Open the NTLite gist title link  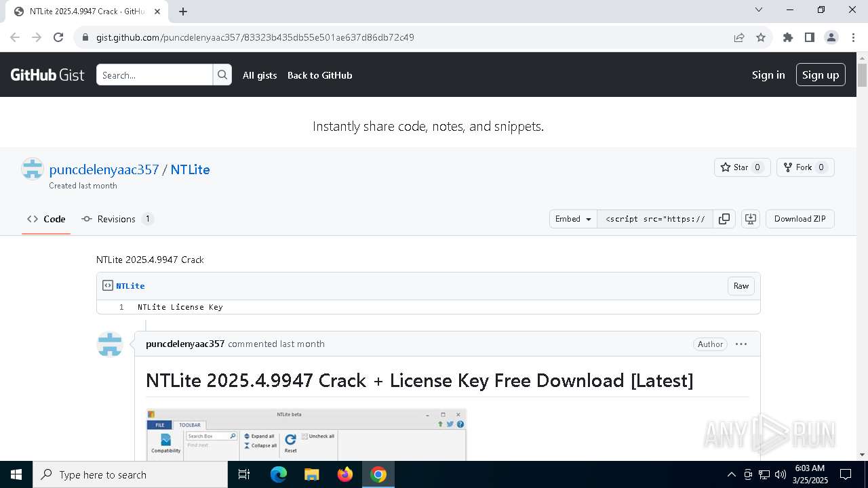click(190, 169)
